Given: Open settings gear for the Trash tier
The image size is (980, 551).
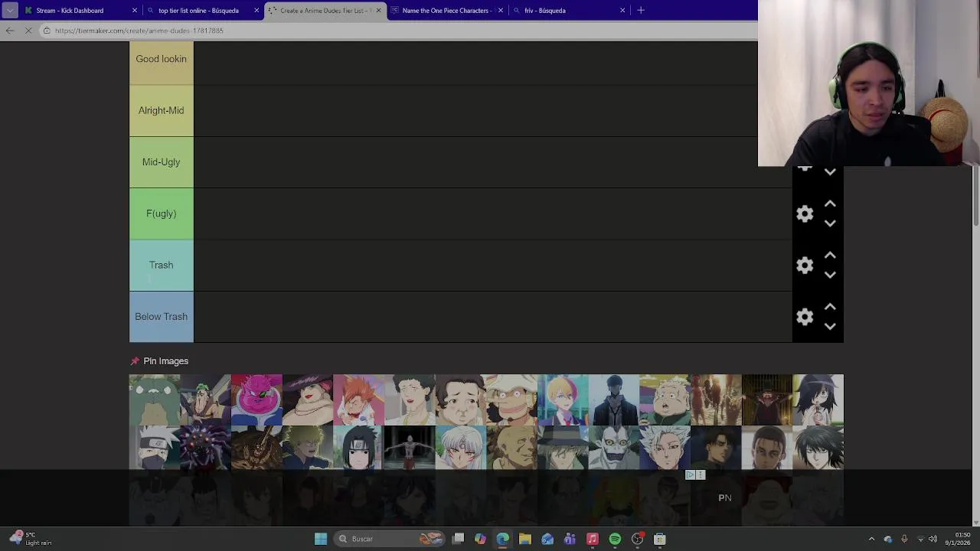Looking at the screenshot, I should (x=805, y=266).
